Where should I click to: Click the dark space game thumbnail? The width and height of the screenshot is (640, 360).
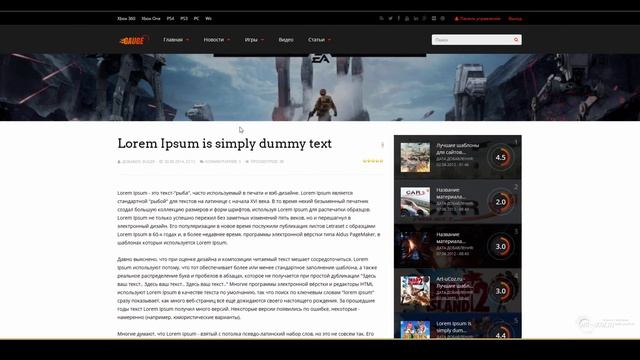415,246
